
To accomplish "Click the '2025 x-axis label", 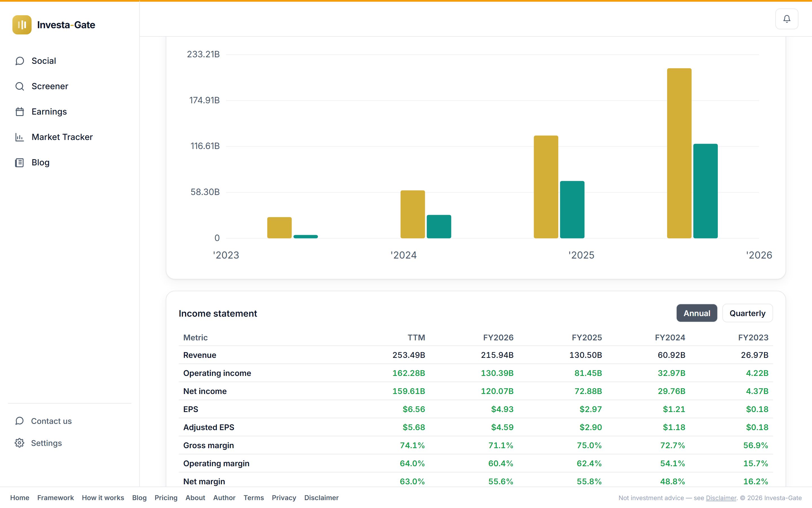I will (x=581, y=255).
